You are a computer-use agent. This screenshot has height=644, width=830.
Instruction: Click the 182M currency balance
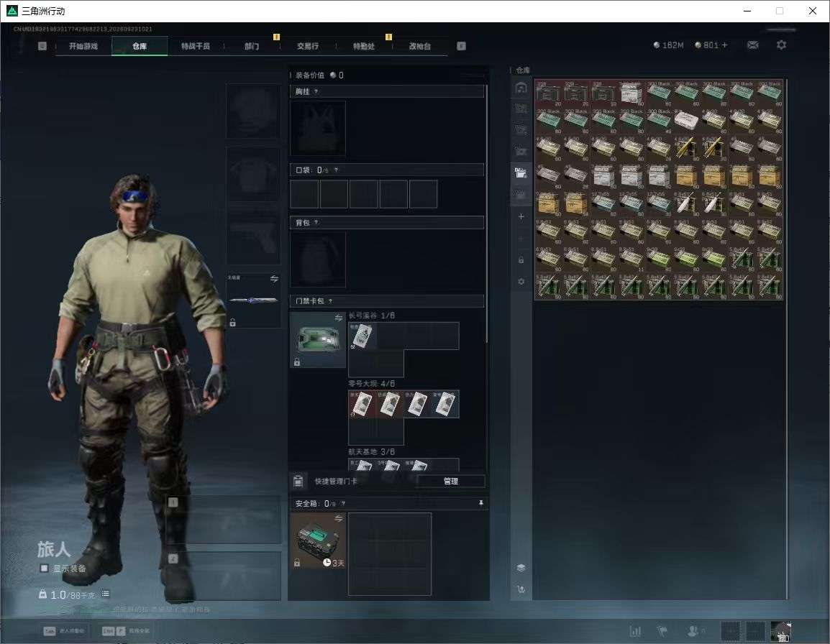click(669, 45)
